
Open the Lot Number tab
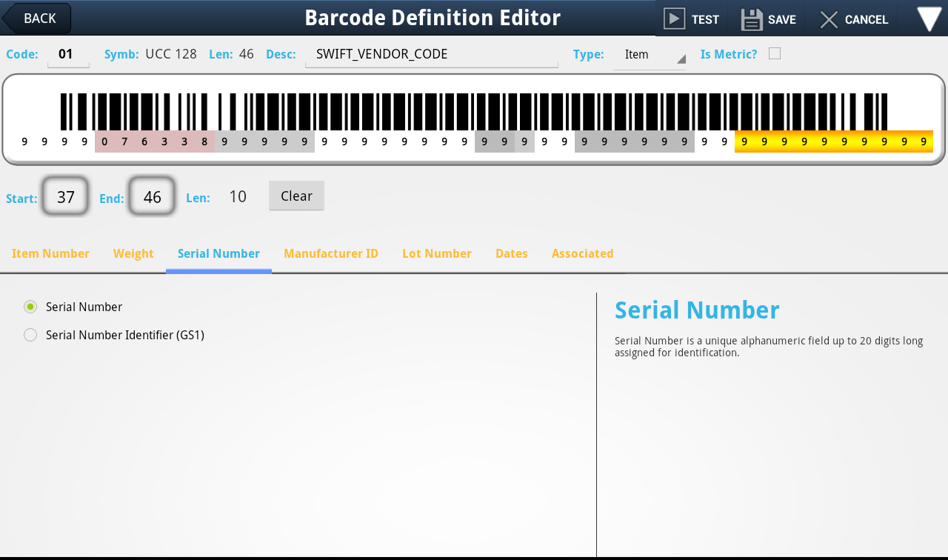click(437, 254)
